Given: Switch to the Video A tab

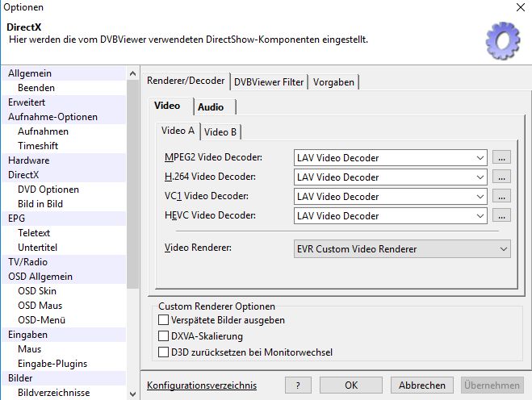Looking at the screenshot, I should click(178, 131).
